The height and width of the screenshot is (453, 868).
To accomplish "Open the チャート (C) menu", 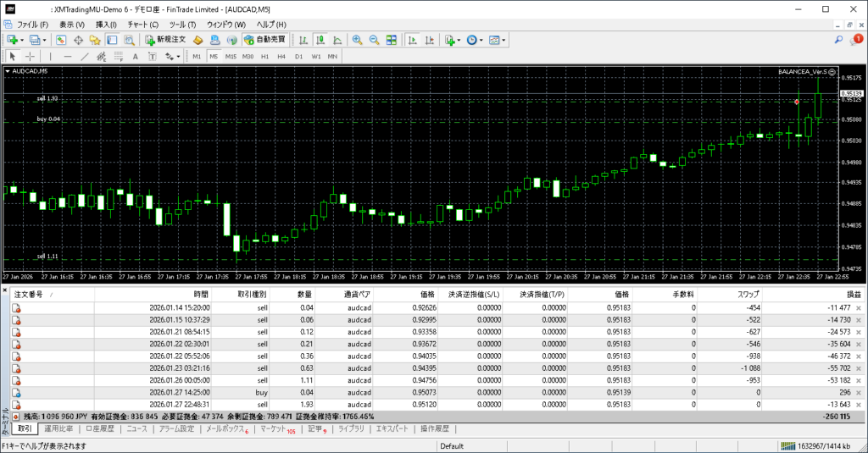I will pos(142,25).
